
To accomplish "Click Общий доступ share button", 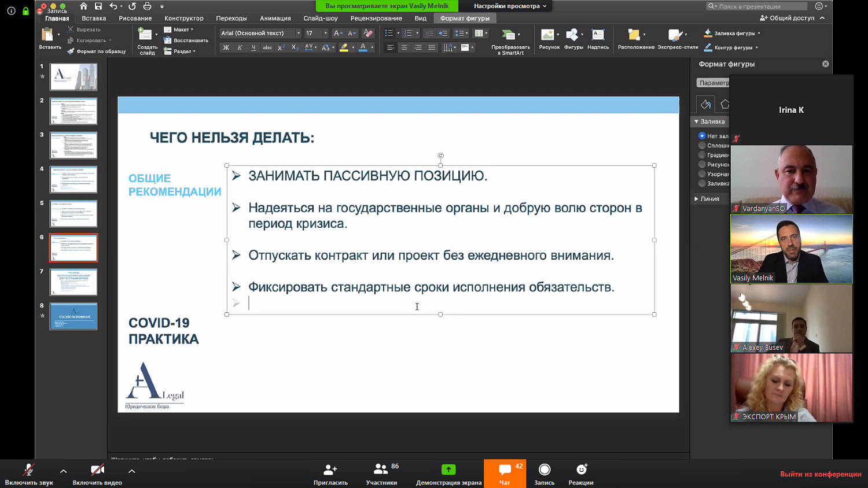I will (x=788, y=19).
